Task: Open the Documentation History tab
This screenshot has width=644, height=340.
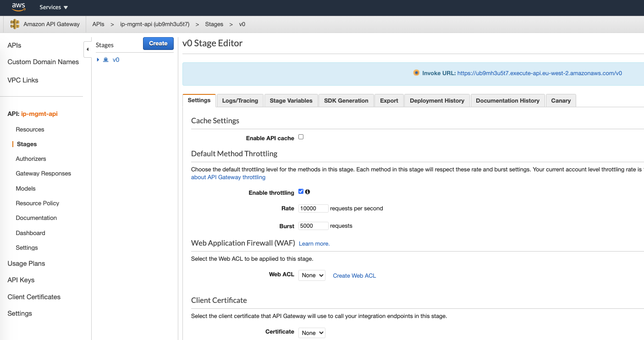Action: (508, 101)
